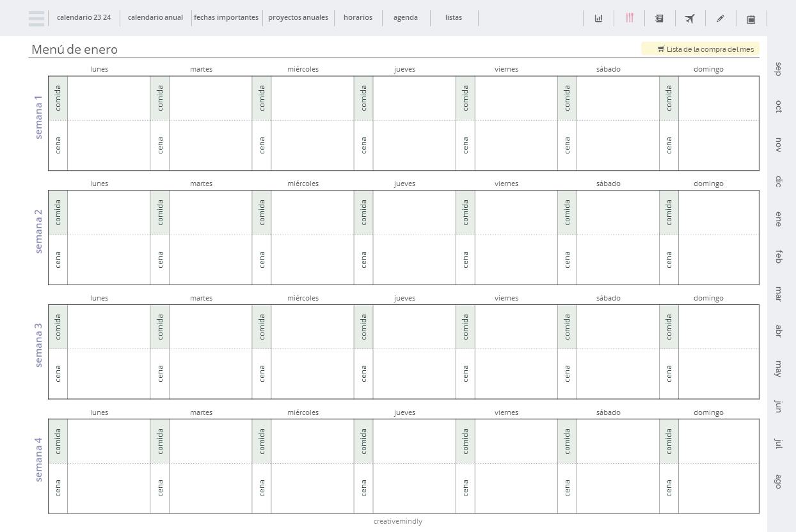Click semana 1 domingo comida cell
The width and height of the screenshot is (796, 532).
click(719, 98)
